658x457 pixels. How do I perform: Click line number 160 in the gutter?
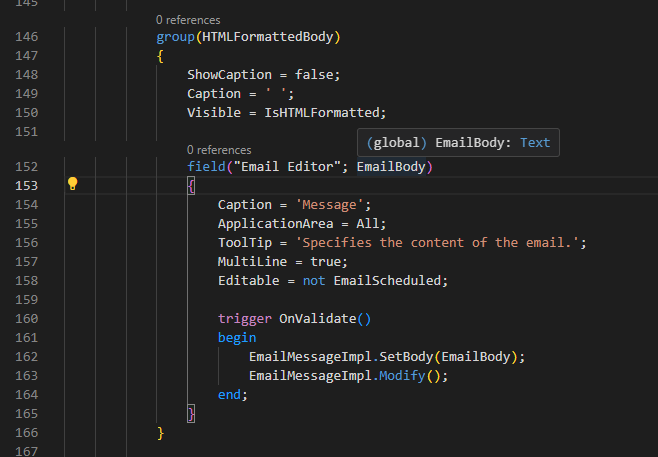coord(26,319)
